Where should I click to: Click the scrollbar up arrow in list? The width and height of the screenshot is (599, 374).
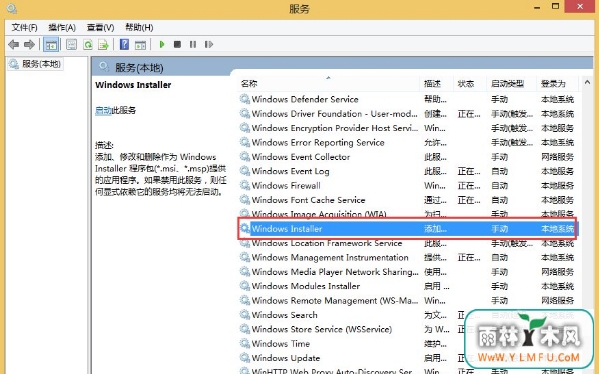tap(587, 83)
